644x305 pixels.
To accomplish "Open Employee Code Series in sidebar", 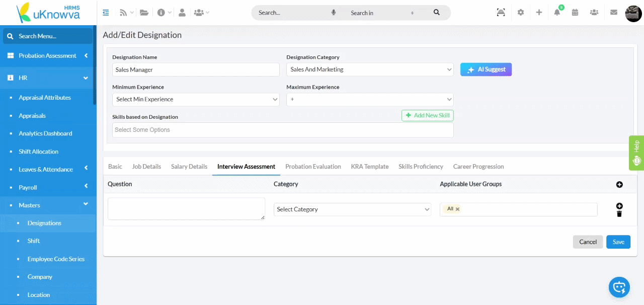I will tap(56, 259).
